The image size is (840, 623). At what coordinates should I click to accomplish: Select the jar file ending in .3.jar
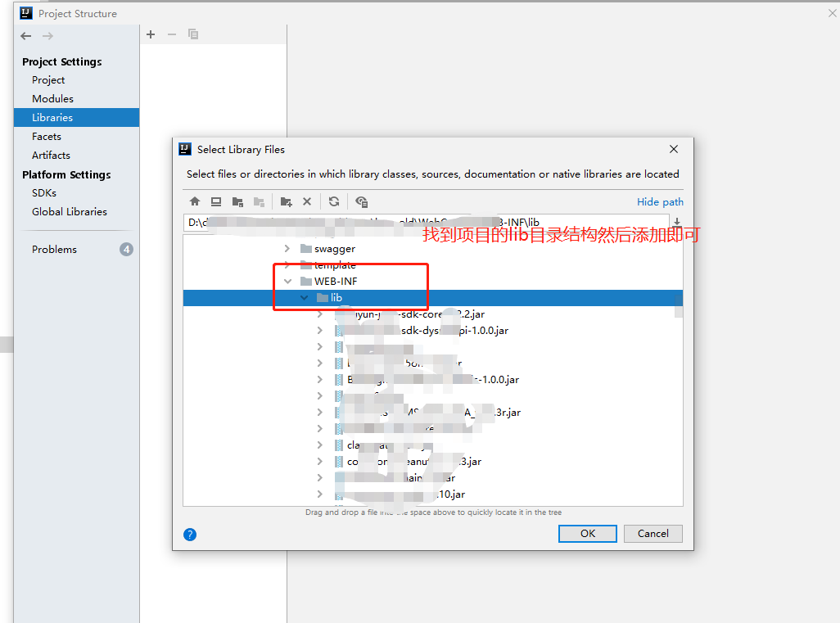[x=409, y=461]
